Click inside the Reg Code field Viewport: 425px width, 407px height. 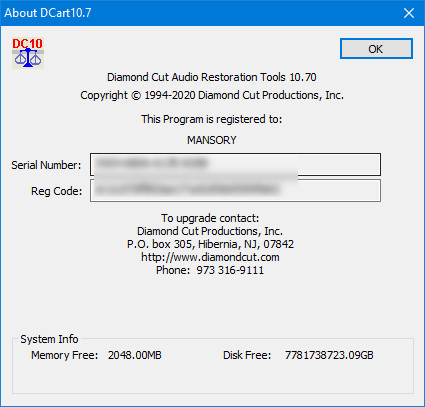coord(235,191)
